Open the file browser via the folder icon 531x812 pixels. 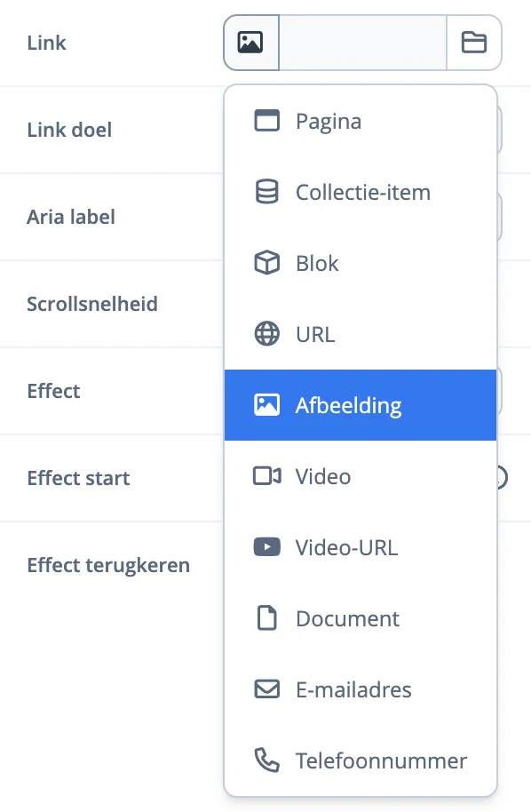pos(474,42)
